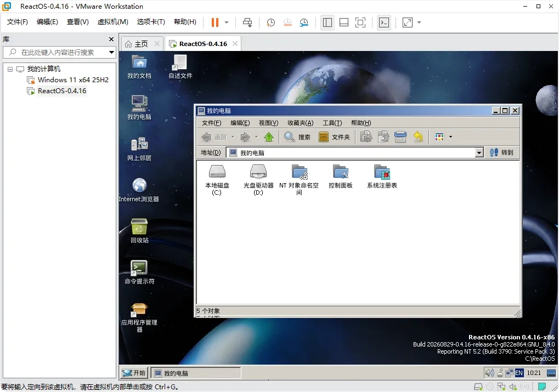
Task: Open VMware 文件(F) menu
Action: (x=17, y=22)
